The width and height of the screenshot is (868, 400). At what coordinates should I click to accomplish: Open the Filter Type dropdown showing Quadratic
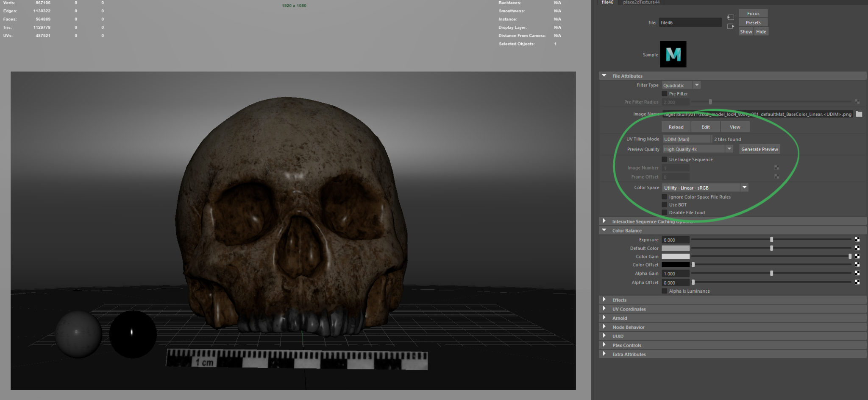[x=696, y=85]
